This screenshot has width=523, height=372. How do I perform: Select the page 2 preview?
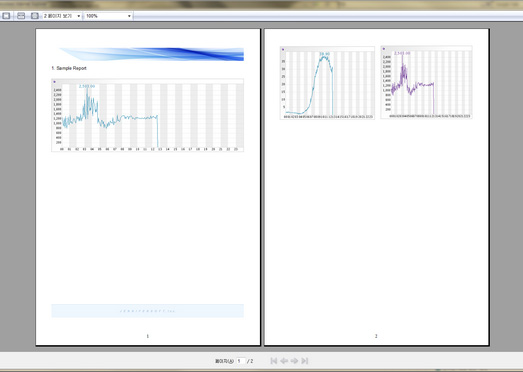tap(377, 187)
